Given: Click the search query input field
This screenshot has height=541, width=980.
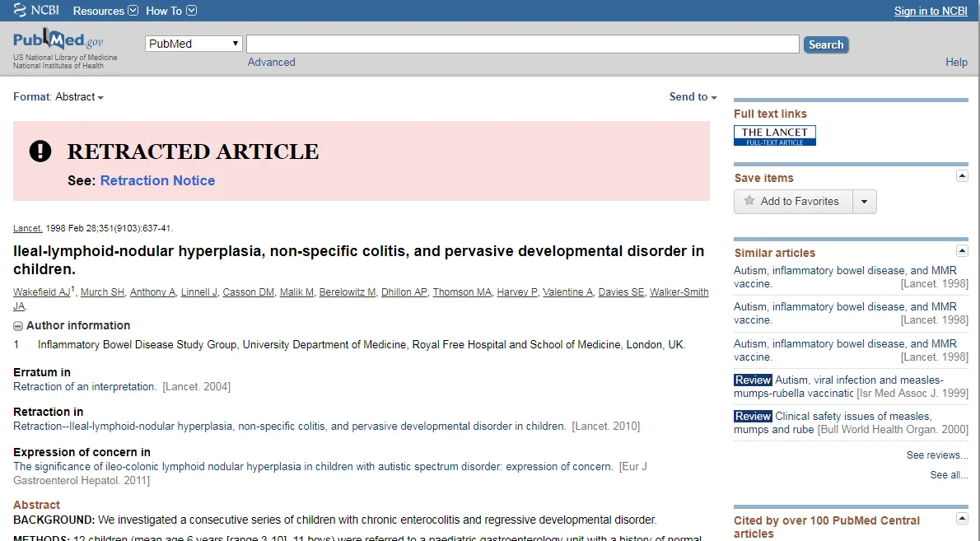Looking at the screenshot, I should [x=522, y=44].
